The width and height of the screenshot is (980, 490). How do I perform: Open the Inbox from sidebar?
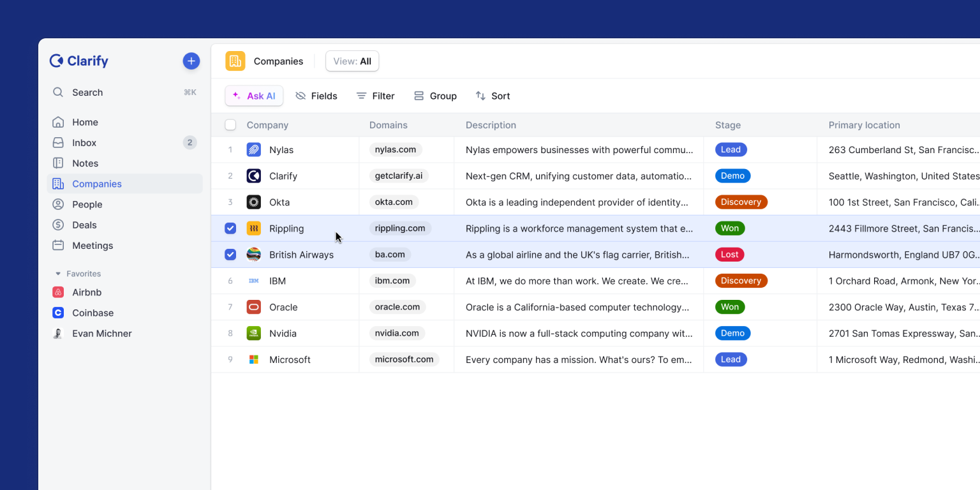[124, 143]
